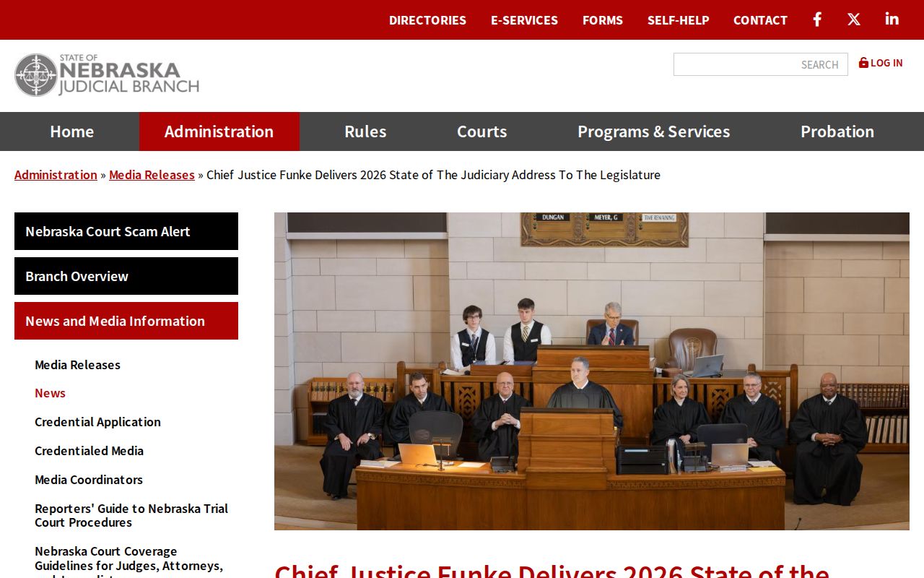Open the Credentialed Media sidebar link
924x578 pixels.
coord(89,451)
